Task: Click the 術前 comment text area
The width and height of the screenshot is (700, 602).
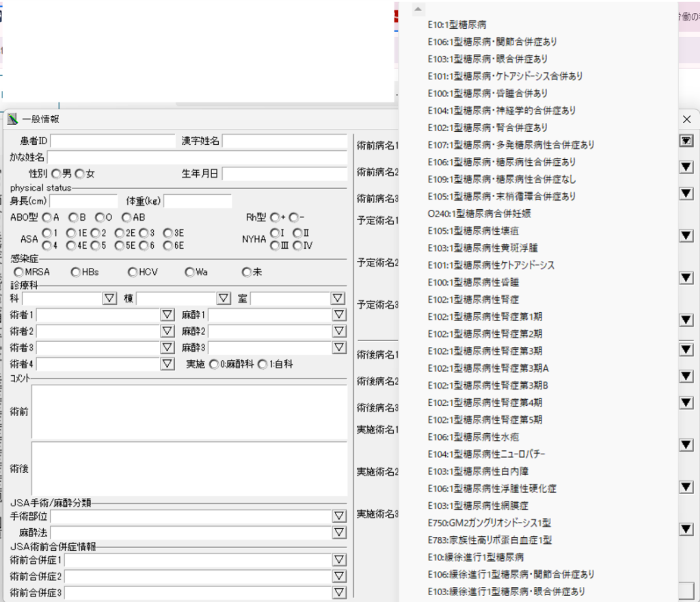Action: click(189, 411)
